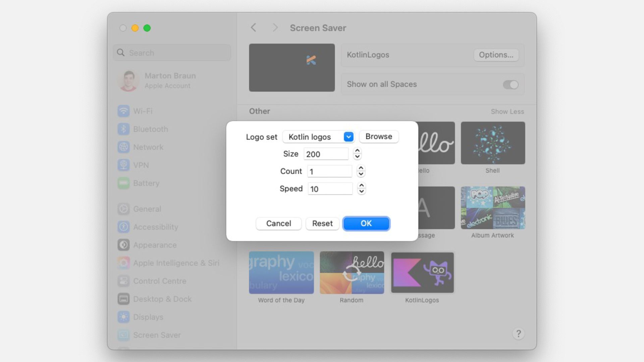
Task: Open Desktop & Dock icon
Action: [x=123, y=299]
